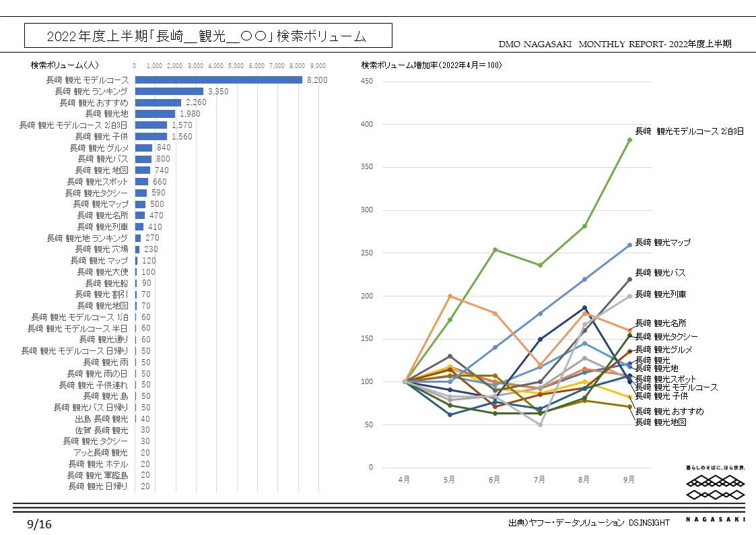Click the '6月' month axis label

coord(494,480)
